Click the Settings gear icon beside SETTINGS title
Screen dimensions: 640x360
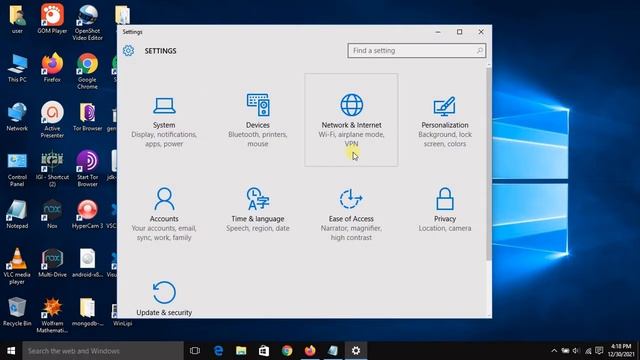click(x=128, y=51)
